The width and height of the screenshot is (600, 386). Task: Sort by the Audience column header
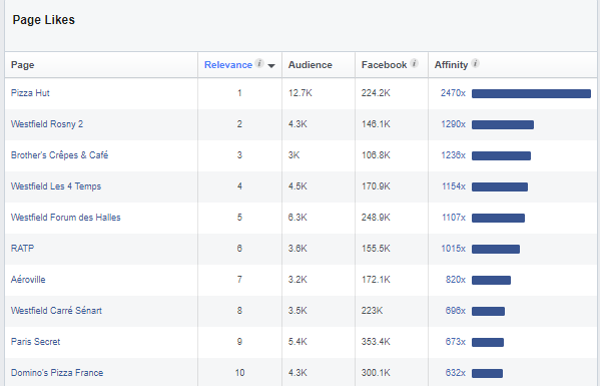(x=310, y=65)
